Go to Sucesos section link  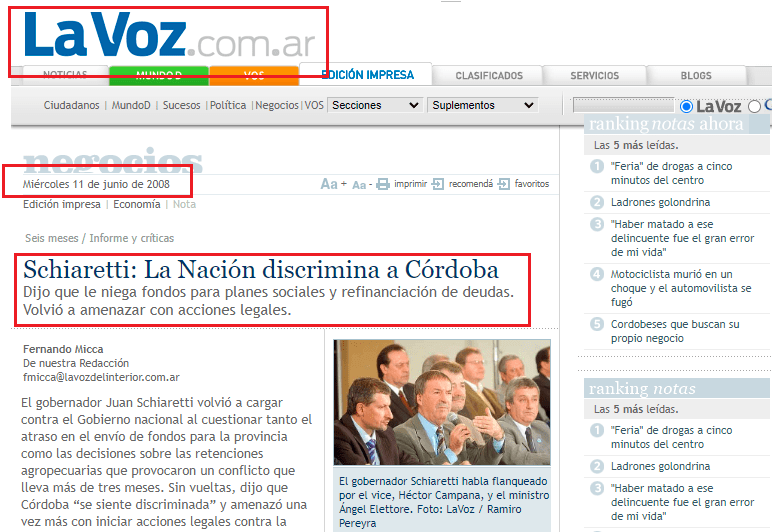click(181, 105)
